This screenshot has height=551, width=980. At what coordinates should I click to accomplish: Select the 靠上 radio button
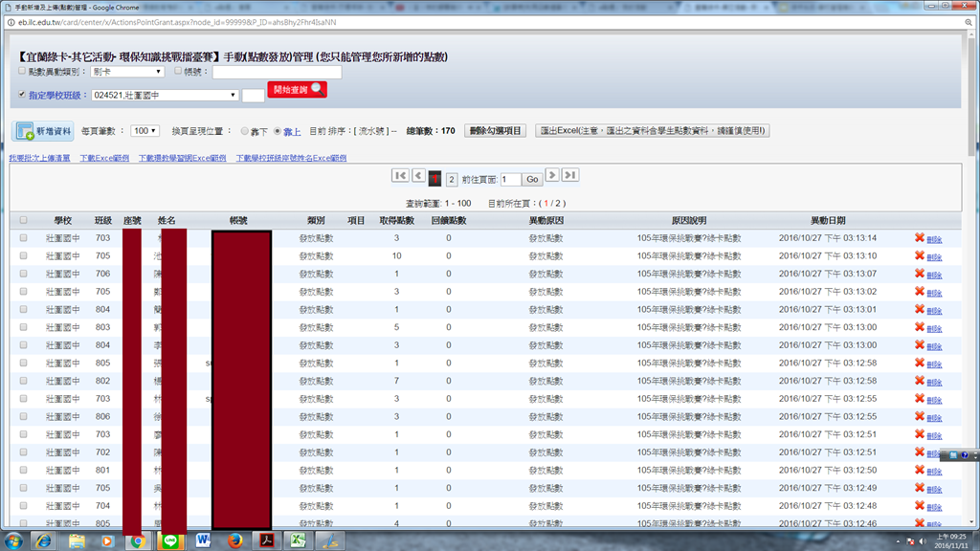(278, 131)
